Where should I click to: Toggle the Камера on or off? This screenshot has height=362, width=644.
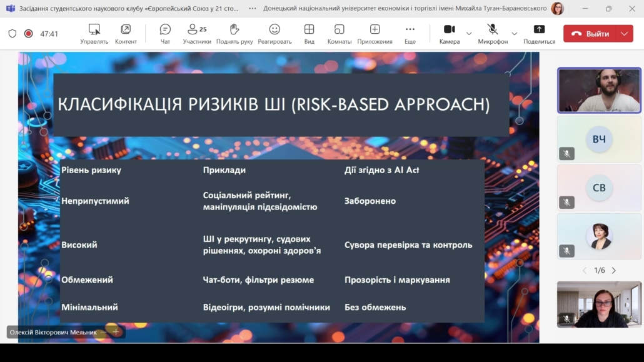[x=450, y=34]
